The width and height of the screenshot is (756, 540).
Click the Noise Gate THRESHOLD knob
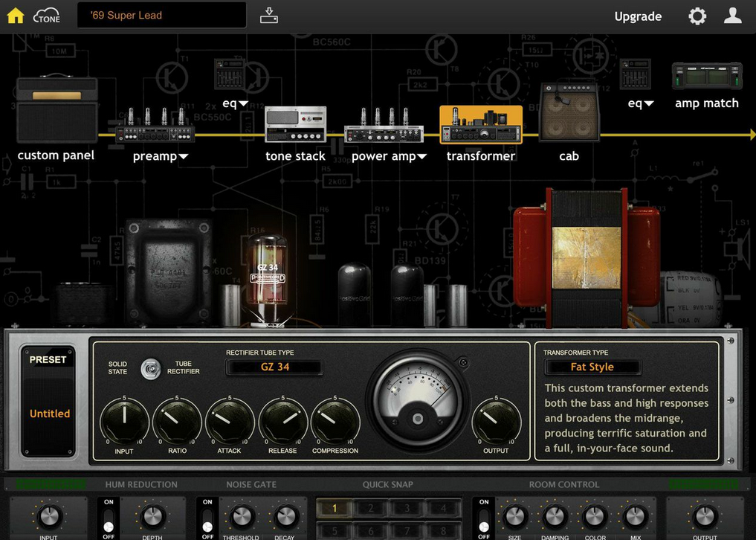pos(241,516)
